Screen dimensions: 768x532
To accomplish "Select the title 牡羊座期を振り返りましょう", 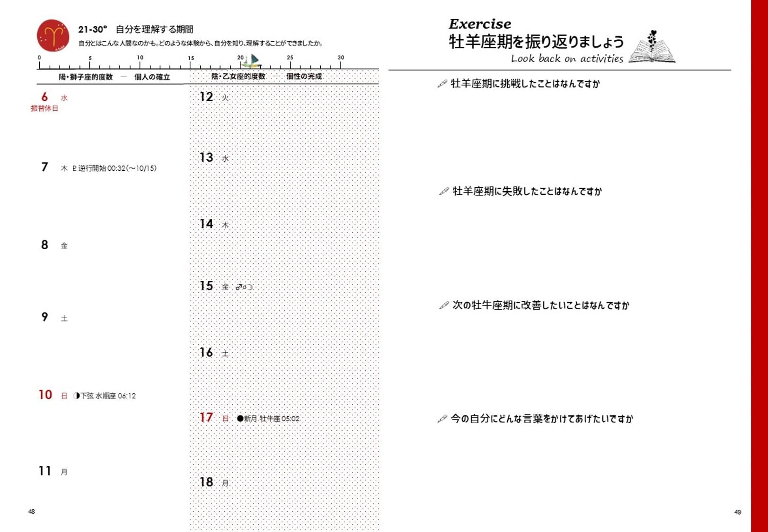I will [x=536, y=42].
